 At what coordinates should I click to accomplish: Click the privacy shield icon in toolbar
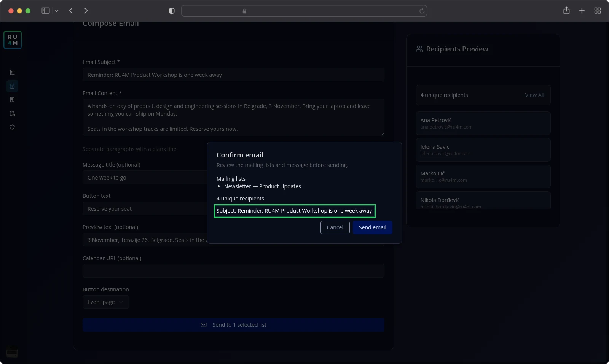click(172, 11)
